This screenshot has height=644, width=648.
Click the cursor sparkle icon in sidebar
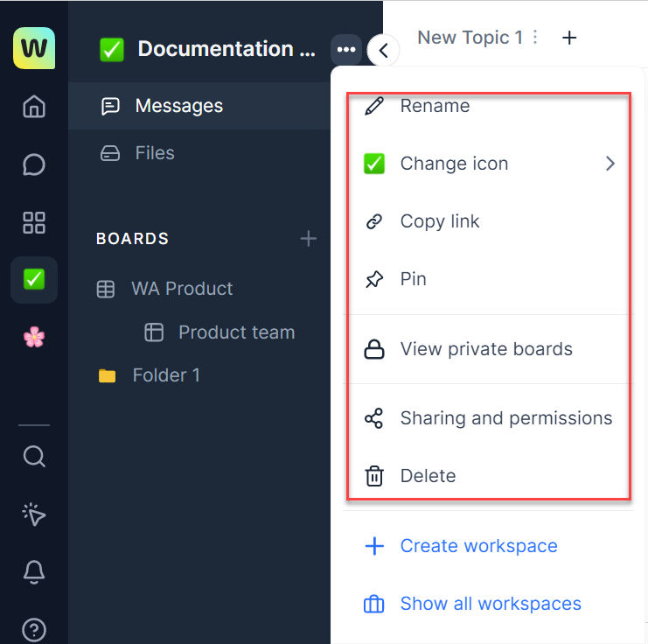(x=34, y=514)
